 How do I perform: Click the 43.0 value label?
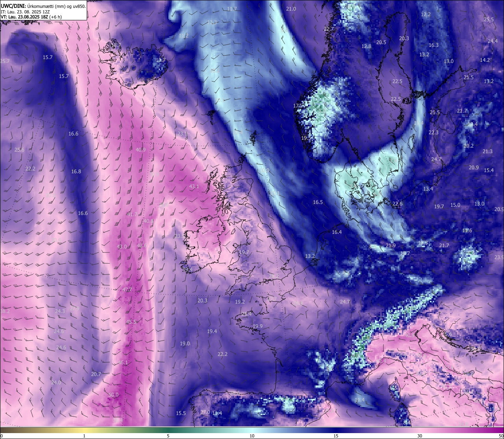point(122,246)
